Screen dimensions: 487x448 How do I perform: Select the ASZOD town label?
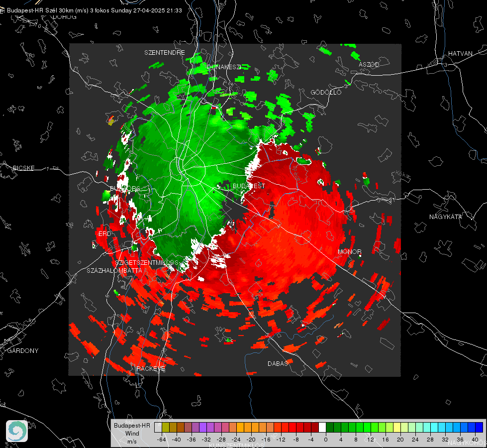click(369, 64)
